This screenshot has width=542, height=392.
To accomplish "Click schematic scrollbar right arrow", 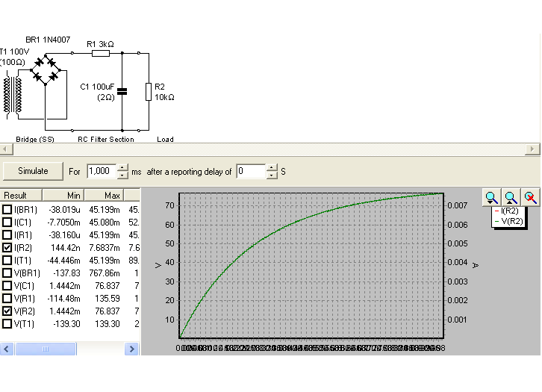I will (532, 149).
